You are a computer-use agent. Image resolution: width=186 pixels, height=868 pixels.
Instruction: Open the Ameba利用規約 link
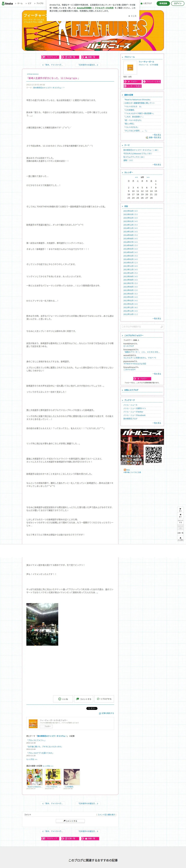point(84,8)
